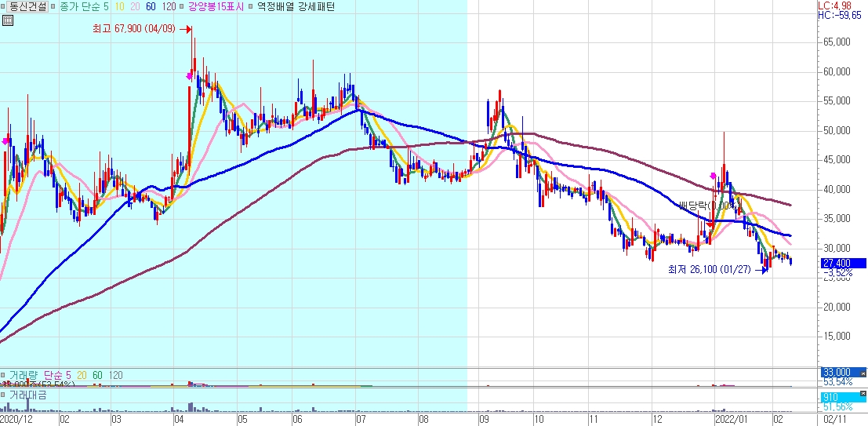The width and height of the screenshot is (868, 426).
Task: Click the 09 month date axis label
Action: click(485, 421)
